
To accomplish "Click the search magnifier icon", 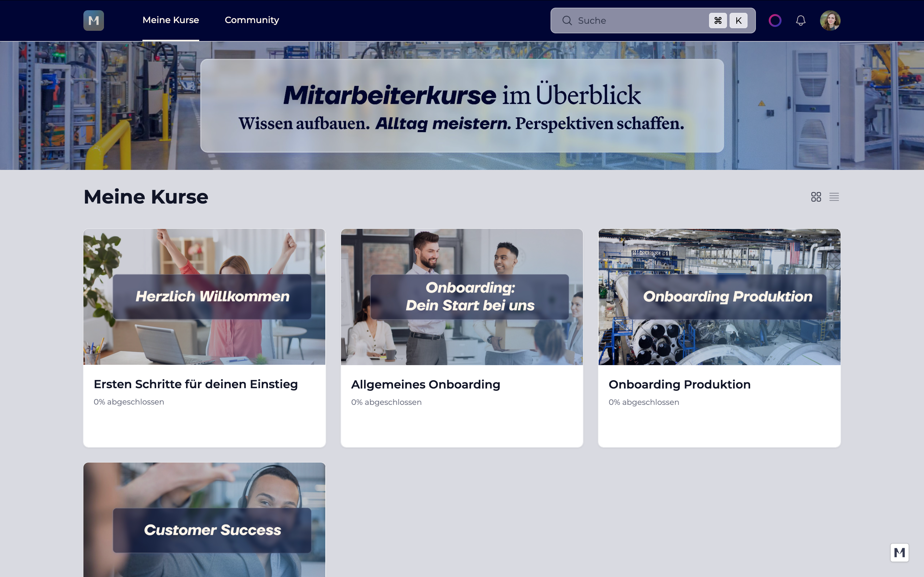I will pyautogui.click(x=567, y=21).
